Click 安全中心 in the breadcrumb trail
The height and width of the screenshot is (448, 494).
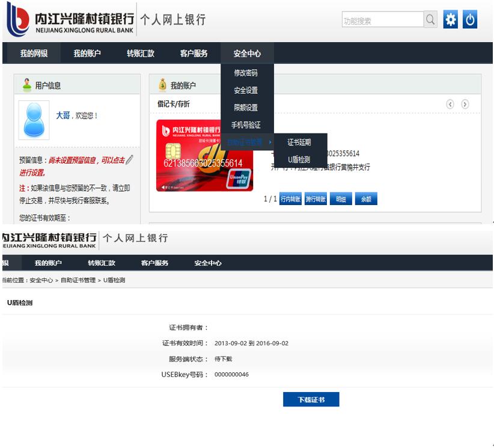tap(41, 280)
